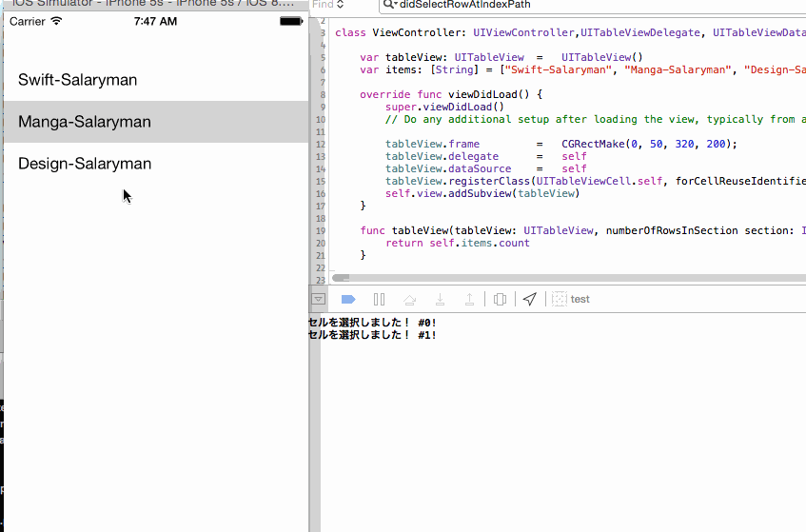Viewport: 806px width, 532px height.
Task: Select the test process label
Action: pyautogui.click(x=580, y=299)
